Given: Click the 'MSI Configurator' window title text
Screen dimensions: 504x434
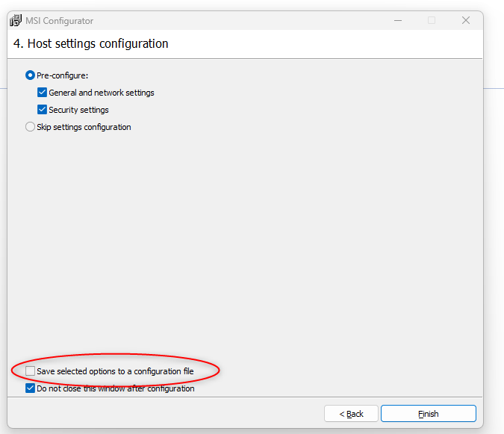Looking at the screenshot, I should pos(60,21).
